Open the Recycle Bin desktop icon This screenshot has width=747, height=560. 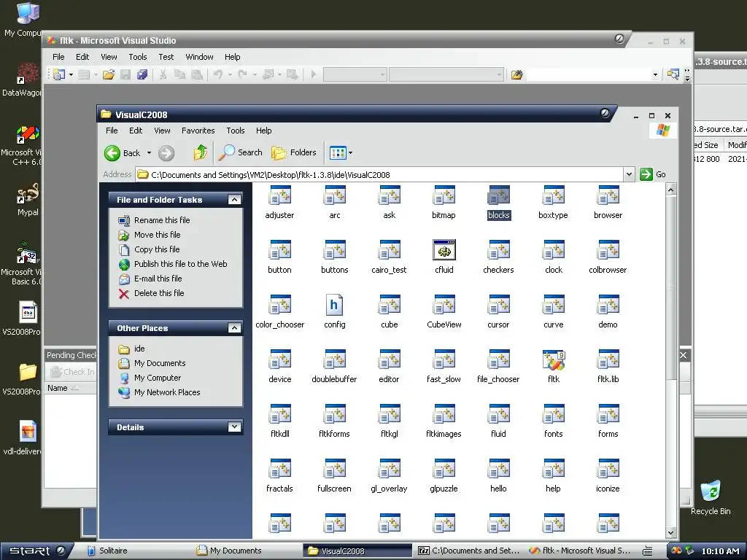[x=711, y=497]
